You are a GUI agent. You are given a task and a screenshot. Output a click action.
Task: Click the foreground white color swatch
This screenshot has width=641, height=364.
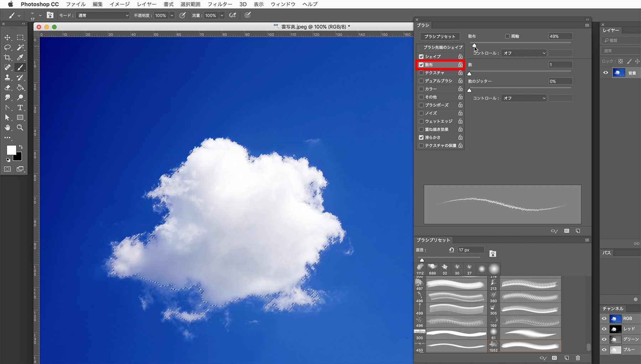[11, 150]
